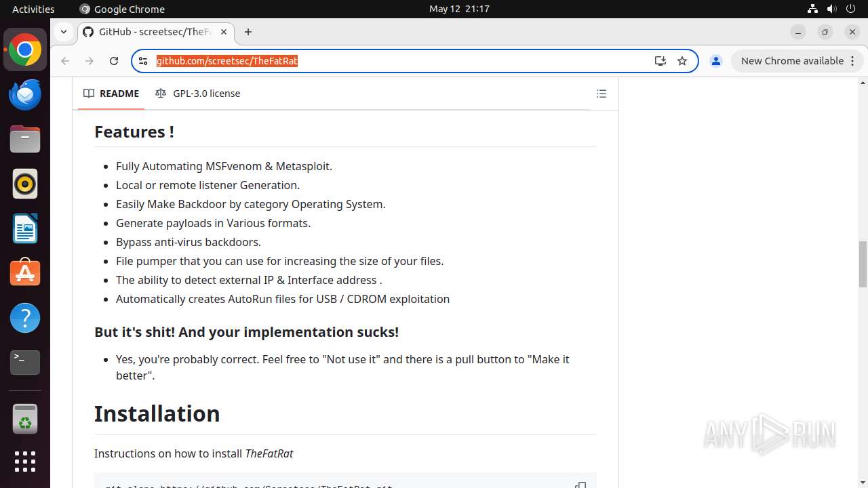Click 'Automatically creates AutoRun files' line
868x488 pixels.
point(283,299)
